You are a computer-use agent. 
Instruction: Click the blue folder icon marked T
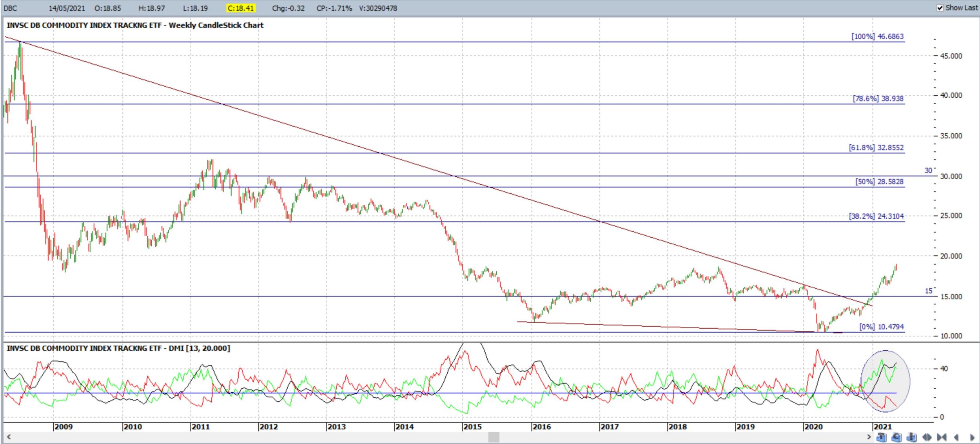[882, 437]
